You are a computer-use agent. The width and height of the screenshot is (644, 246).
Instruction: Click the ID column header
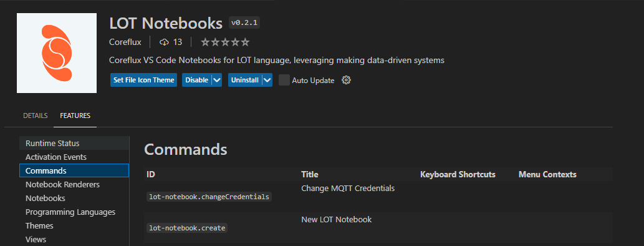(x=151, y=174)
